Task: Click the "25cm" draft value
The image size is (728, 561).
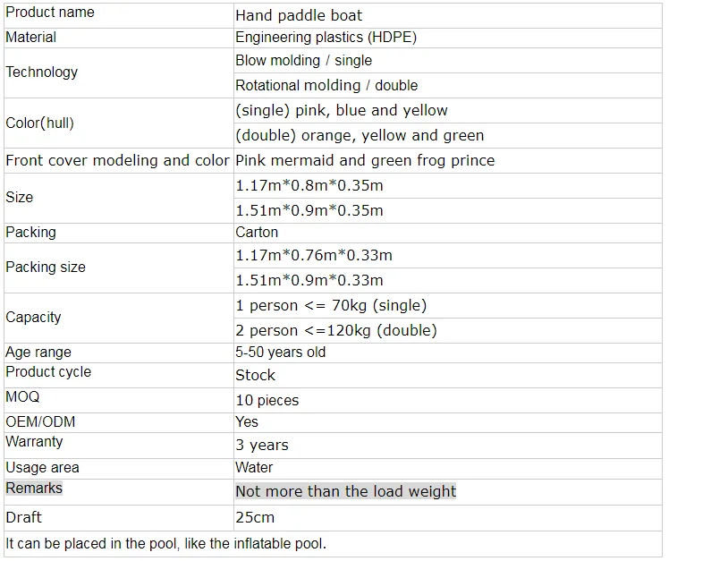Action: coord(255,518)
